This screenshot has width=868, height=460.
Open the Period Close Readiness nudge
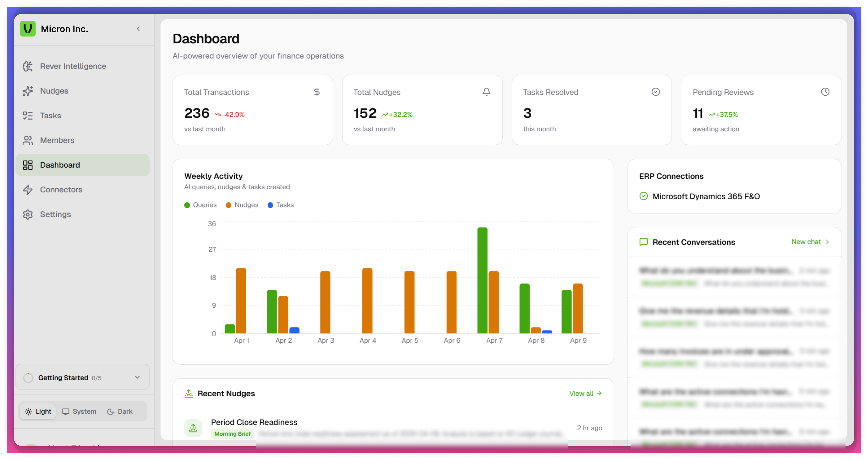pos(254,422)
